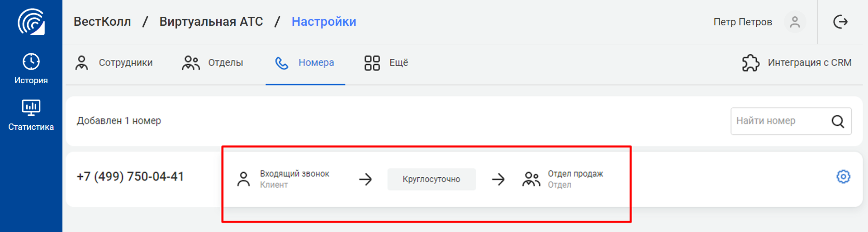Click the Входящий звонок client icon
This screenshot has width=868, height=232.
tap(243, 179)
